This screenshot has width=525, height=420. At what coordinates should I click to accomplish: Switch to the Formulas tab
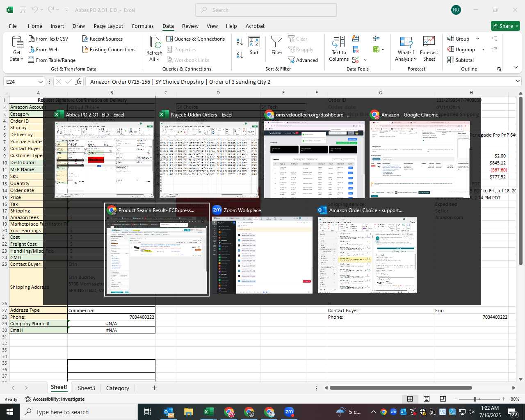tap(143, 26)
